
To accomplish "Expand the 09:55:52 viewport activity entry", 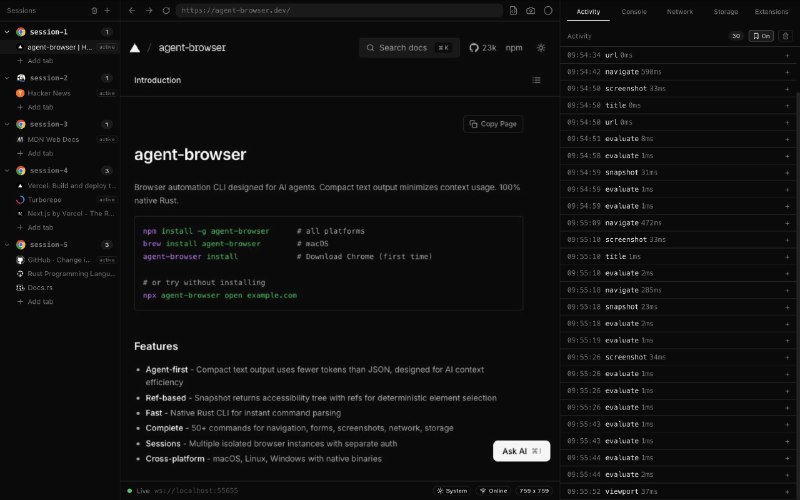I will pos(680,491).
